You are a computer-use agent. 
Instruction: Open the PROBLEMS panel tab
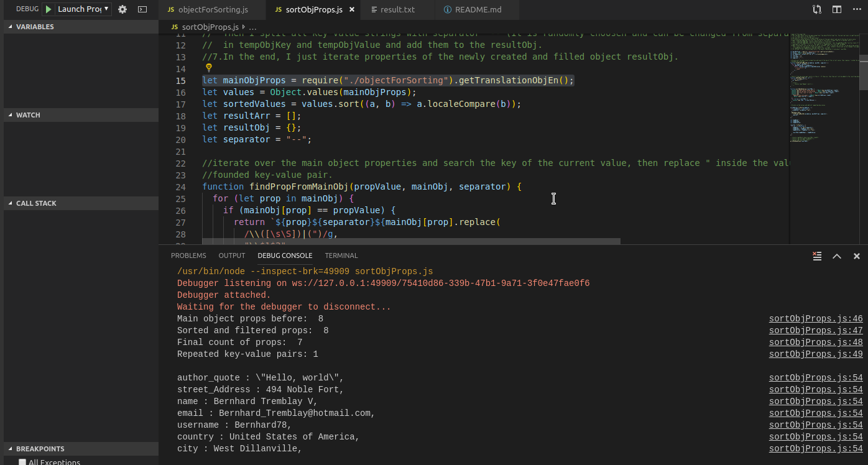[x=188, y=256]
